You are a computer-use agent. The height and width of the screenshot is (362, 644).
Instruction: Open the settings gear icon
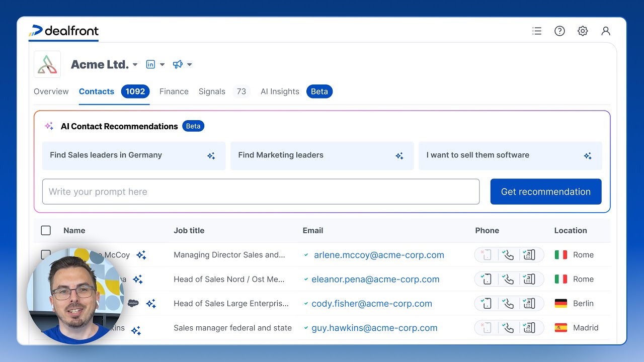click(583, 31)
